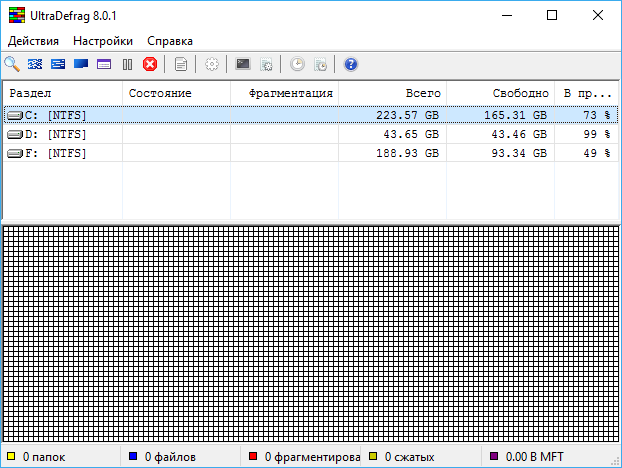This screenshot has height=468, width=622.
Task: Click the window resize grip
Action: click(615, 461)
